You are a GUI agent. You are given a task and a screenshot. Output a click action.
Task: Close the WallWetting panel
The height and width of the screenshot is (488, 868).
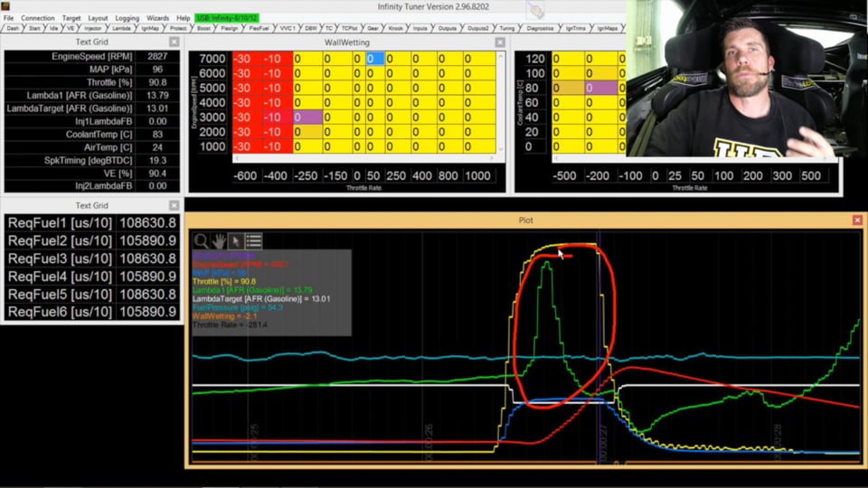(x=500, y=42)
